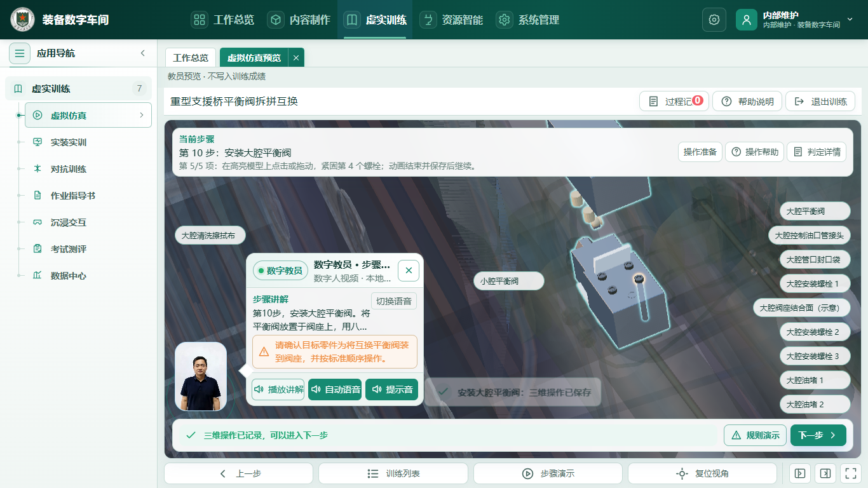The image size is (868, 488).
Task: Click the 下一步 next step button
Action: tap(818, 435)
